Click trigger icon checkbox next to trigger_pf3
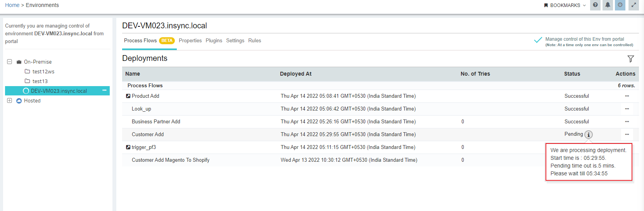The height and width of the screenshot is (211, 644). (128, 147)
